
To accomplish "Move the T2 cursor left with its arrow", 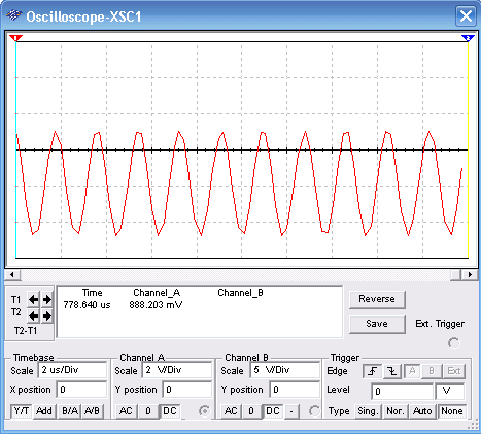I will pyautogui.click(x=33, y=315).
